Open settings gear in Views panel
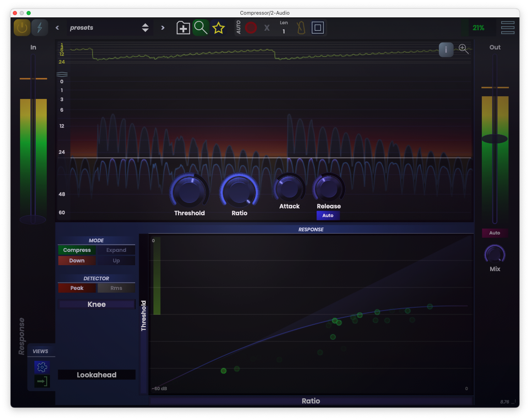530x420 pixels. pos(42,367)
